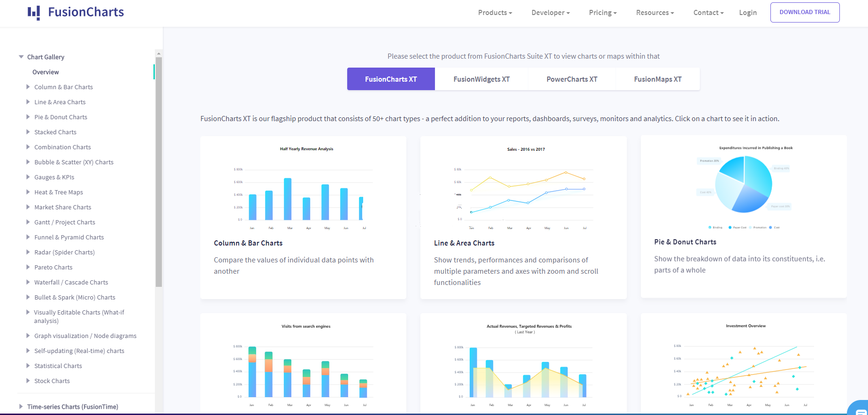Open the Actual Revenues, Targeted Revenues chart
This screenshot has width=868, height=415.
[524, 365]
